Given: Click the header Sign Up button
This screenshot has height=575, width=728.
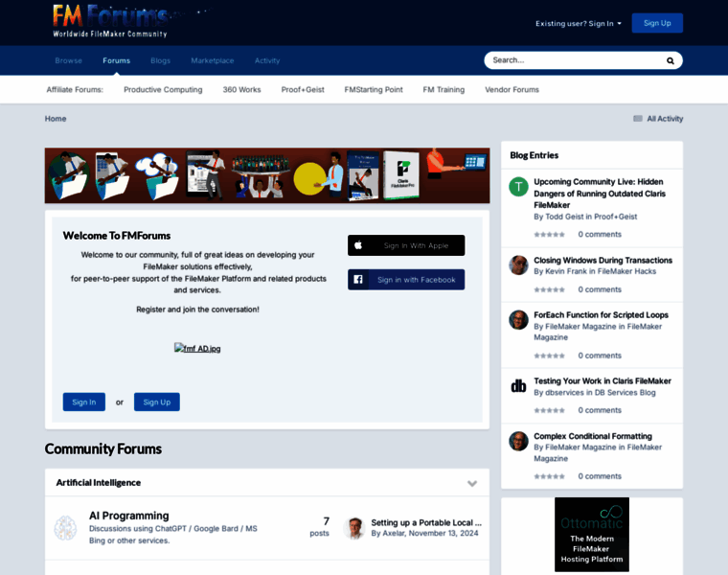Looking at the screenshot, I should click(x=657, y=23).
